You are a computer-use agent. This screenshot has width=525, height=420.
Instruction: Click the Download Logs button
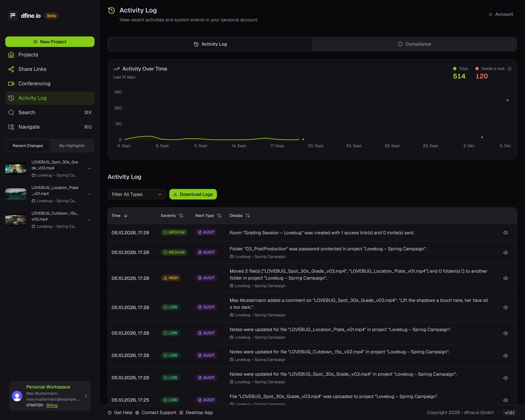[x=193, y=194]
